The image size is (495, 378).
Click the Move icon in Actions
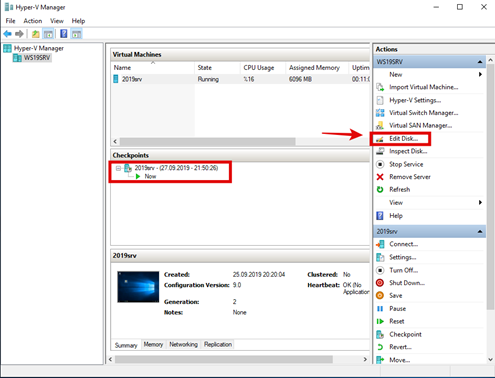[380, 360]
